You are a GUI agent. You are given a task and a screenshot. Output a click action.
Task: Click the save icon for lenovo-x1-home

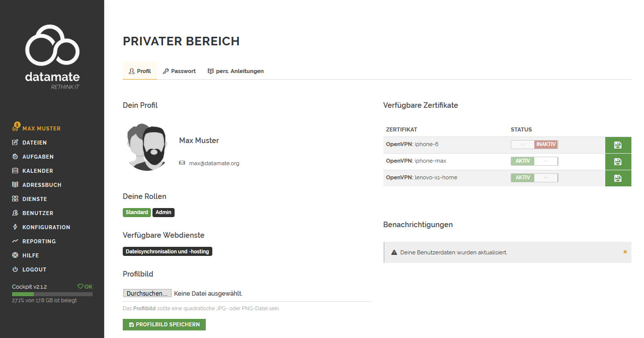tap(618, 178)
